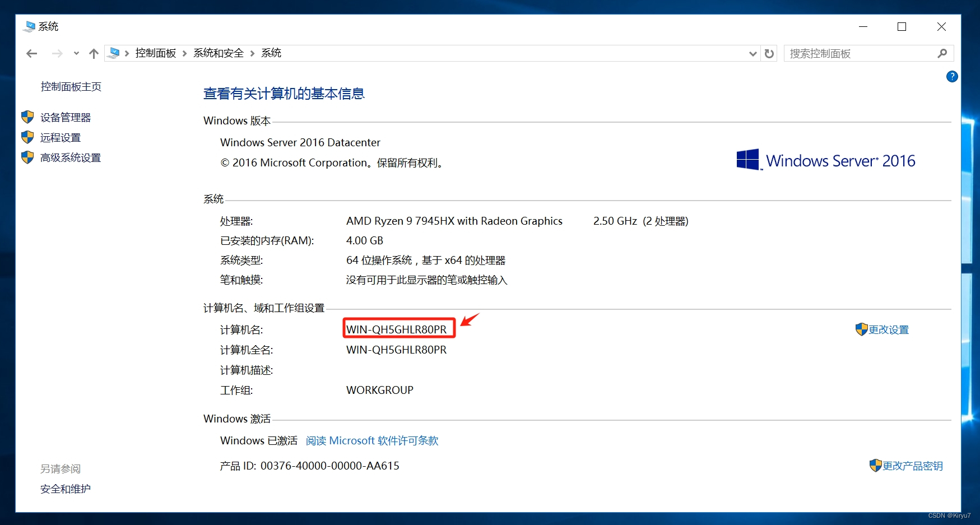Image resolution: width=980 pixels, height=525 pixels.
Task: Open 高级系统设置 link
Action: click(x=70, y=158)
